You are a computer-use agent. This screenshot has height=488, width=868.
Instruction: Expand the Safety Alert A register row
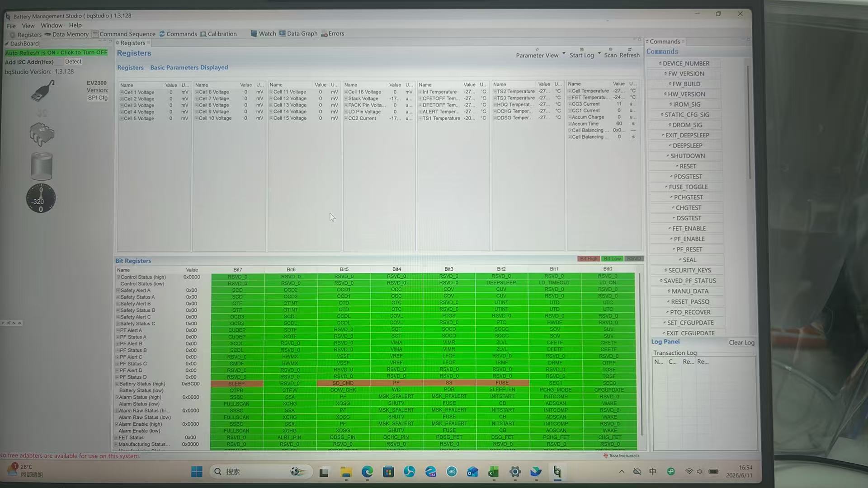point(118,291)
